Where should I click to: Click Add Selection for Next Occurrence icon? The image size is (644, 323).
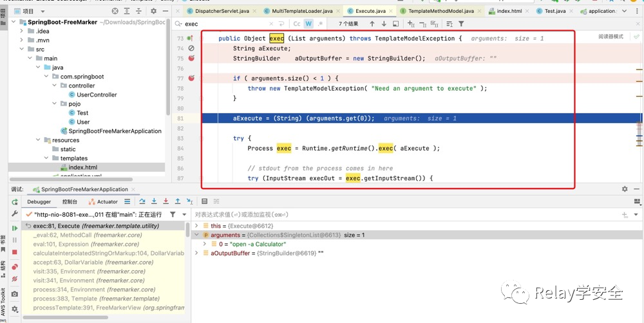point(411,24)
